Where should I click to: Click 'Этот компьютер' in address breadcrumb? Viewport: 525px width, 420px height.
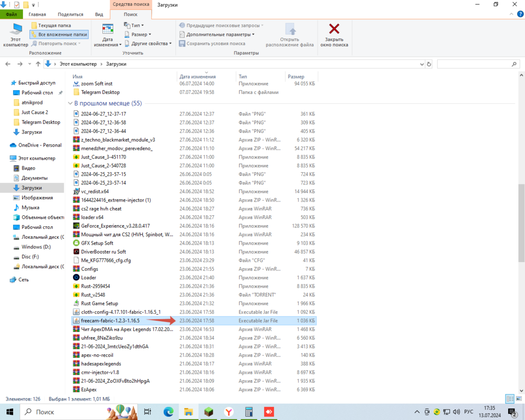coord(78,64)
